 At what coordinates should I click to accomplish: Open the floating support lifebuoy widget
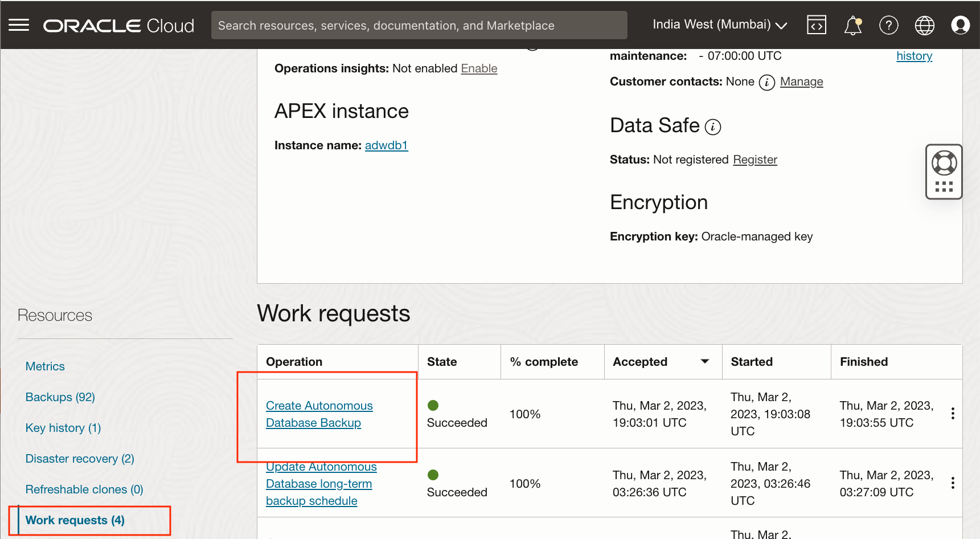click(944, 164)
